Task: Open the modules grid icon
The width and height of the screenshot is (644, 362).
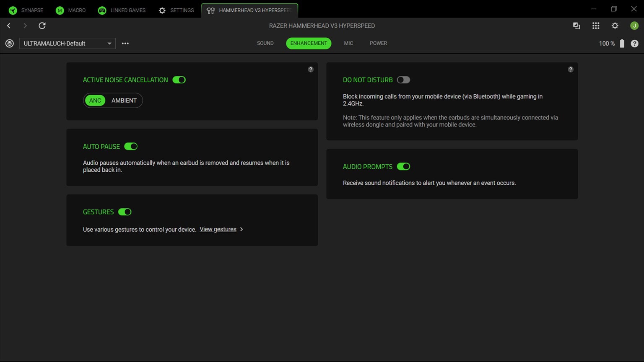Action: pos(596,26)
